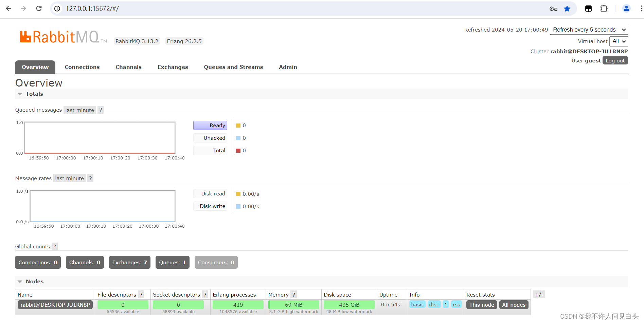This screenshot has width=644, height=323.
Task: Reload the page with refresh icon
Action: [x=39, y=8]
